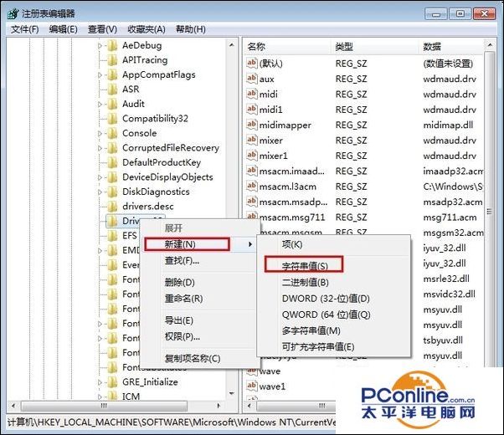This screenshot has height=435, width=504.
Task: Click the ASR folder icon
Action: (x=112, y=90)
